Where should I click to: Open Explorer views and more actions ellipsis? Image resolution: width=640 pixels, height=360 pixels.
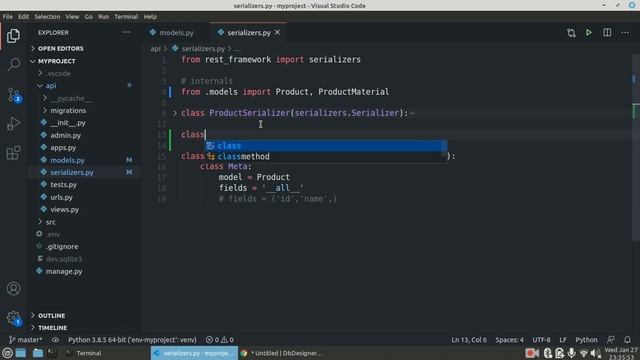click(127, 32)
